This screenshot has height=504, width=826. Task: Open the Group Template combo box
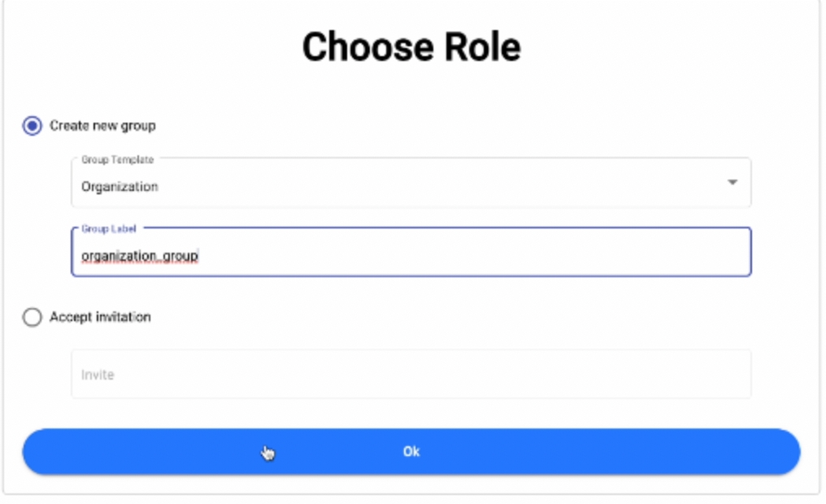point(411,184)
